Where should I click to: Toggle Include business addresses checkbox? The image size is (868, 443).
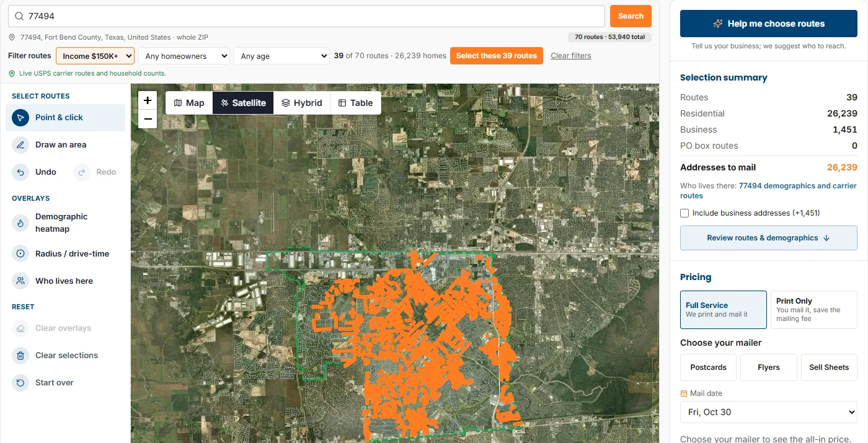pos(684,213)
